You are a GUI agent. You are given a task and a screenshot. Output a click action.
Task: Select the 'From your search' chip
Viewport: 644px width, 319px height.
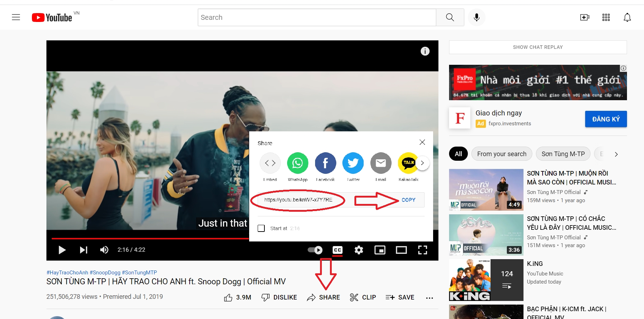(502, 154)
